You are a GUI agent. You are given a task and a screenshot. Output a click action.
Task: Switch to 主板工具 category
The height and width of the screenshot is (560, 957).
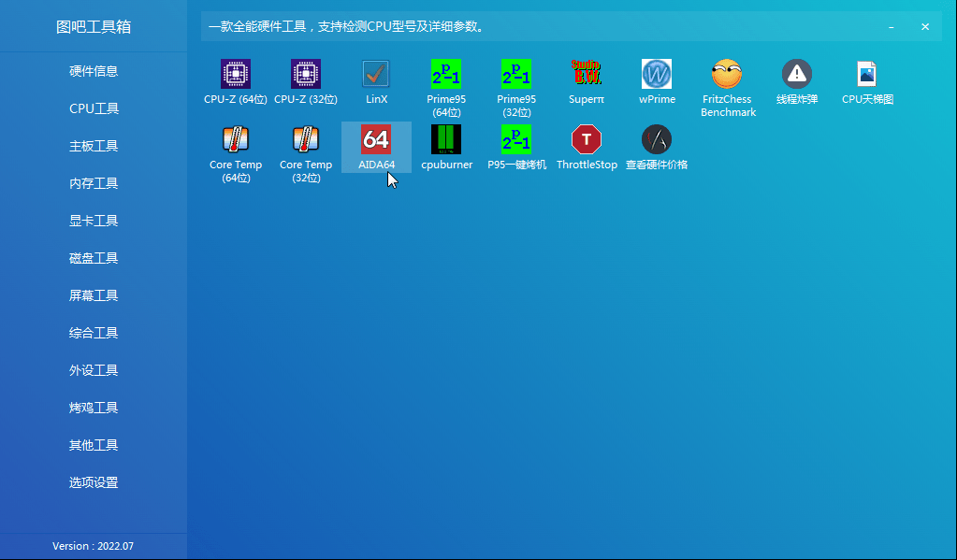click(x=94, y=146)
